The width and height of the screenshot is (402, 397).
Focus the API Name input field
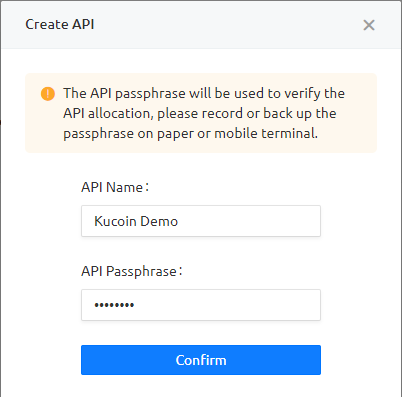click(201, 221)
